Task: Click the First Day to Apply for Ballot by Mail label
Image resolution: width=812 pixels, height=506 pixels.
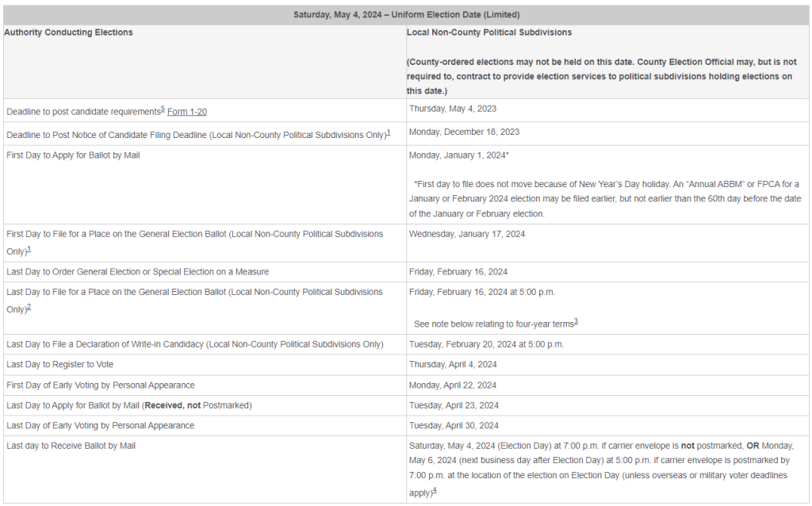Action: (73, 155)
